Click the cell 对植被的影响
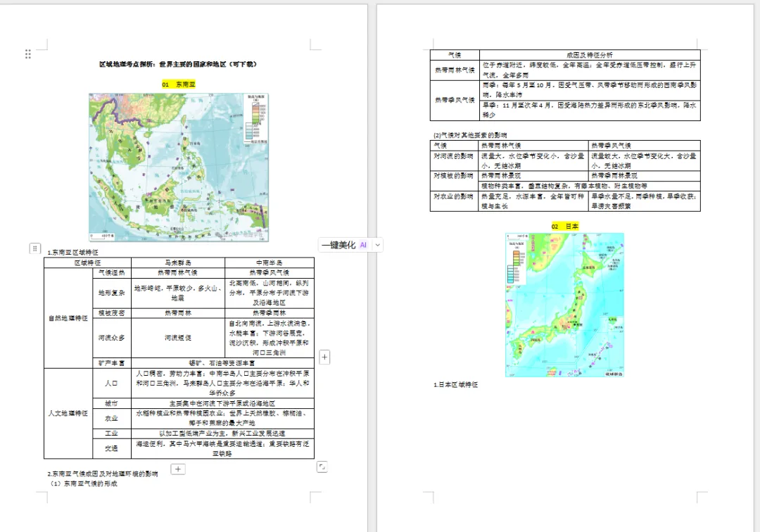The image size is (760, 532). 454,181
